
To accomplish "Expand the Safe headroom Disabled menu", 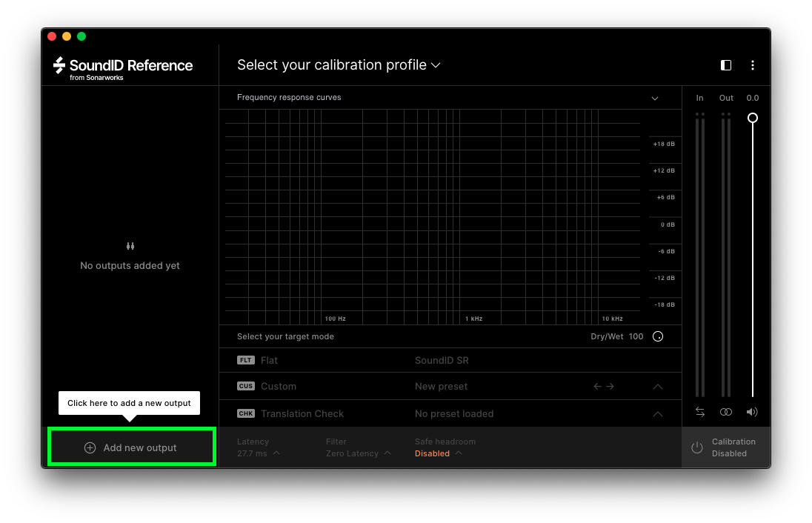I will 438,453.
